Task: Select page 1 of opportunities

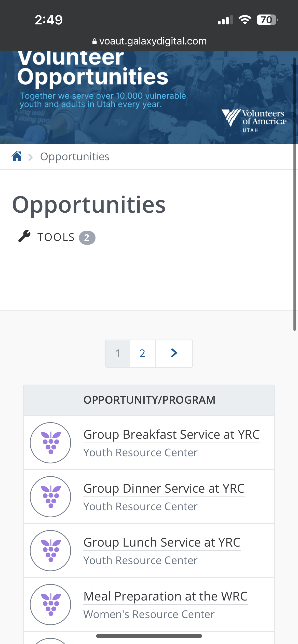Action: 118,353
